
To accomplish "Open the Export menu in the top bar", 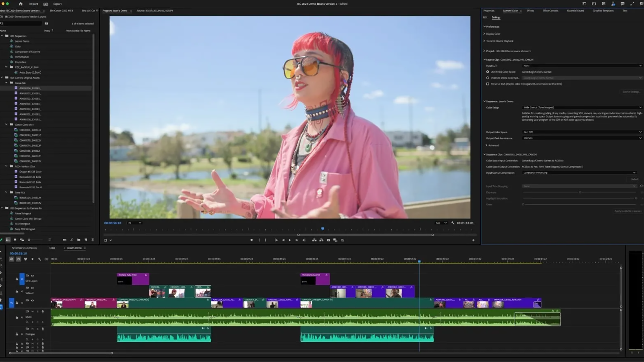I will click(57, 4).
